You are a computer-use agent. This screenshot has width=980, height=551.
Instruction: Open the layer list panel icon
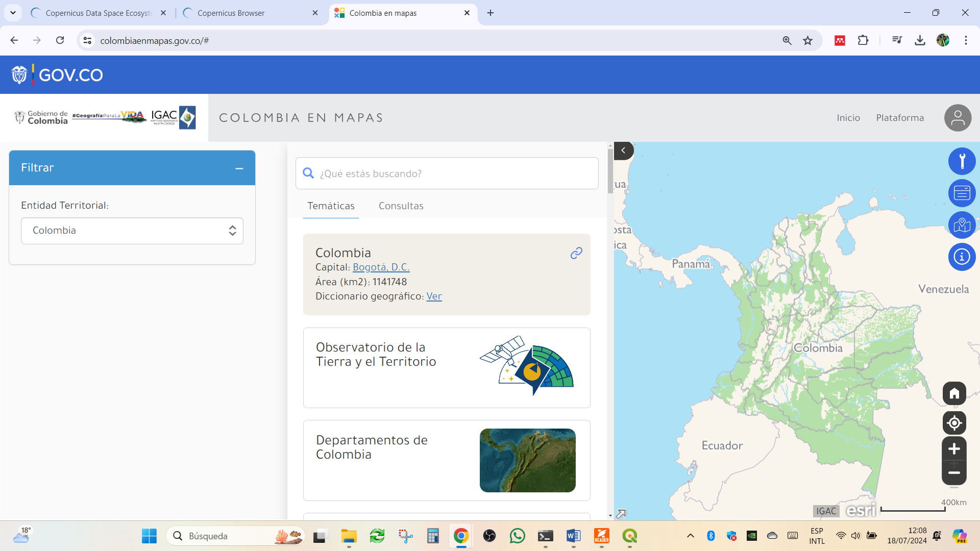(962, 193)
